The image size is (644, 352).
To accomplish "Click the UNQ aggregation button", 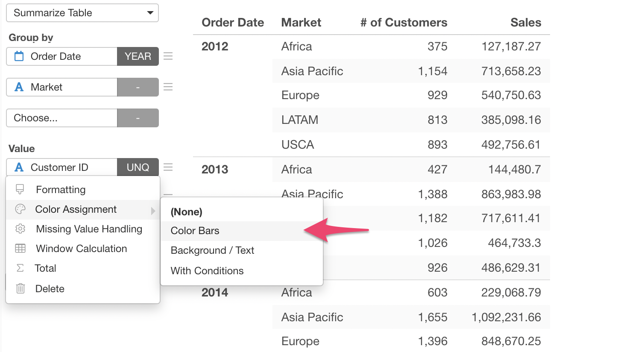I will (138, 167).
